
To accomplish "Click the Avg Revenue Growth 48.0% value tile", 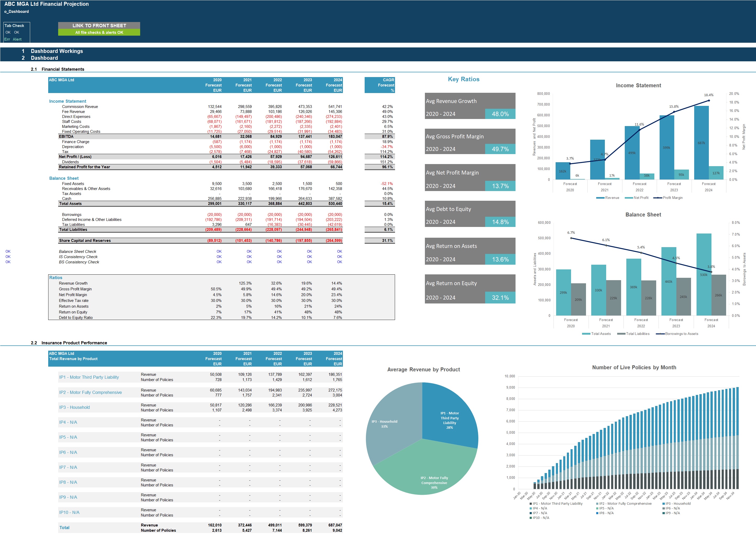I will (500, 114).
